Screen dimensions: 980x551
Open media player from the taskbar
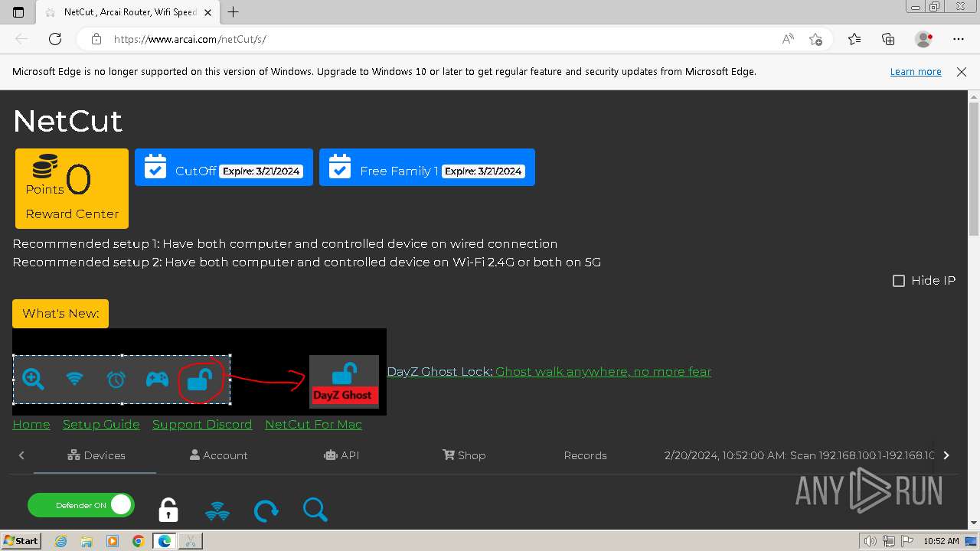click(113, 541)
